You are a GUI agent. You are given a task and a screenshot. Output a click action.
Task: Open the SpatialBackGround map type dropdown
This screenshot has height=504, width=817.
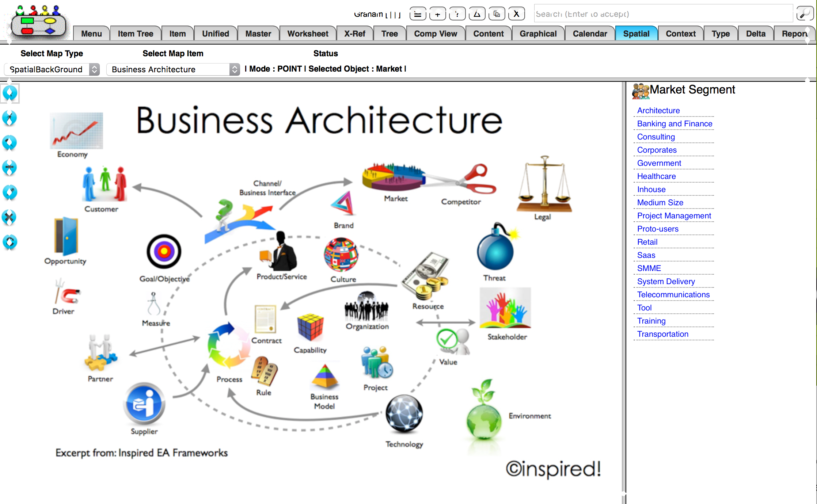[x=52, y=69]
